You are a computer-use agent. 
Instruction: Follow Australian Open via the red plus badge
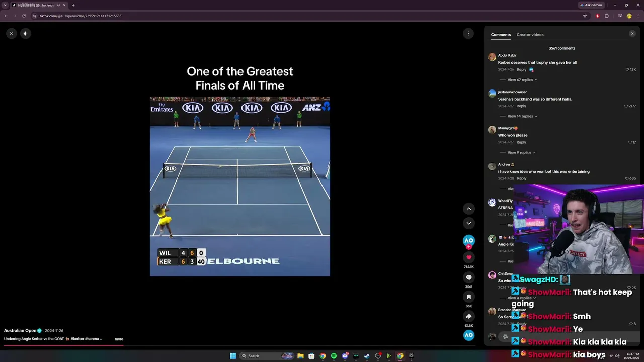pos(469,247)
